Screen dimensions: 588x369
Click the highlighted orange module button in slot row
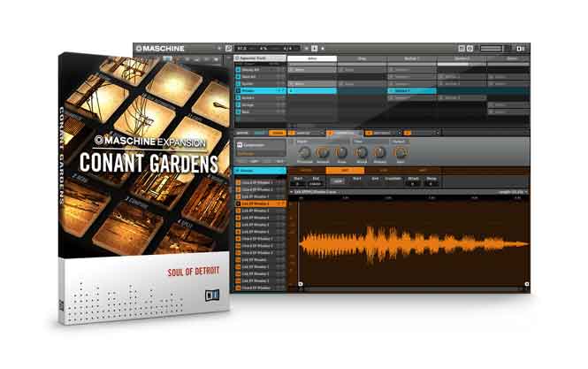pos(278,133)
